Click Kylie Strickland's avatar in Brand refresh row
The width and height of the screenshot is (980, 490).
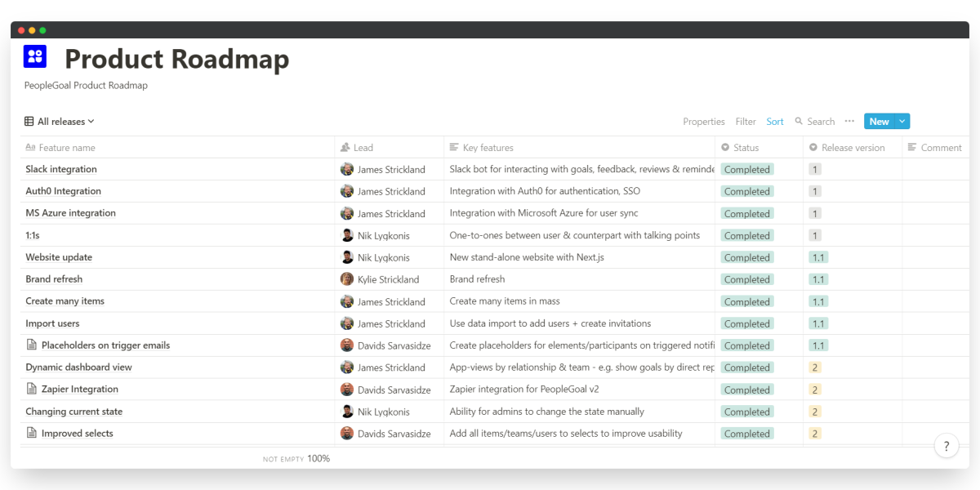[347, 279]
